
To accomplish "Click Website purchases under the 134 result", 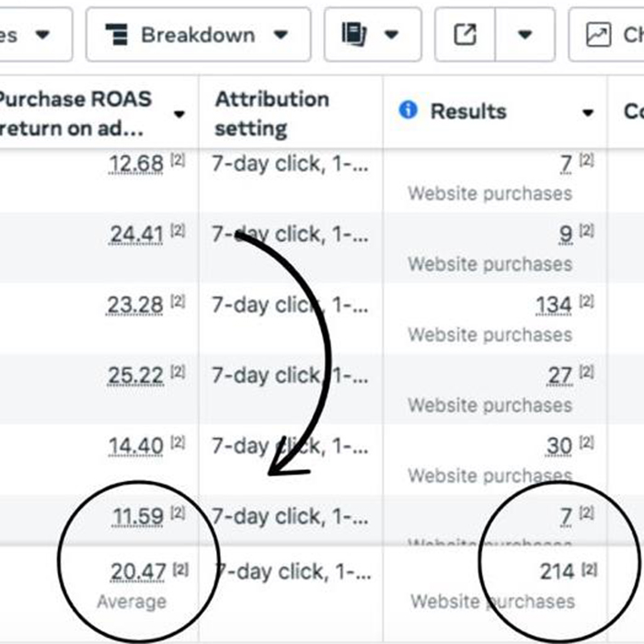I will (490, 335).
